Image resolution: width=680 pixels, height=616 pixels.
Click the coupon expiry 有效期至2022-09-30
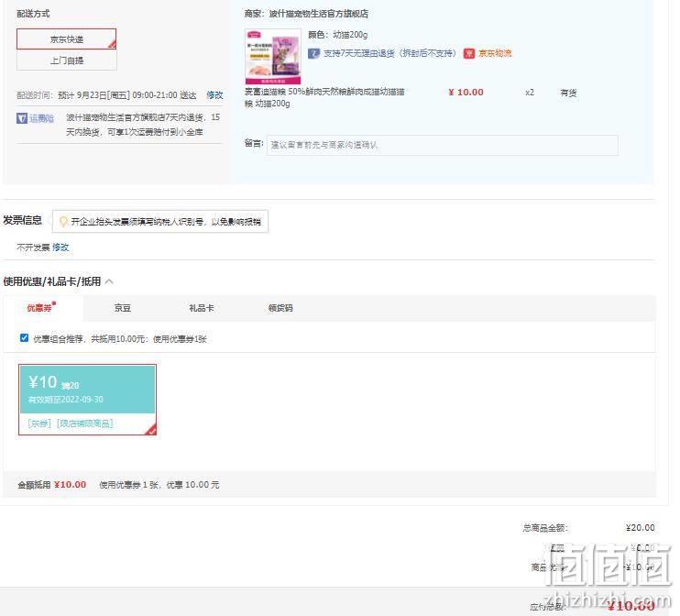65,399
